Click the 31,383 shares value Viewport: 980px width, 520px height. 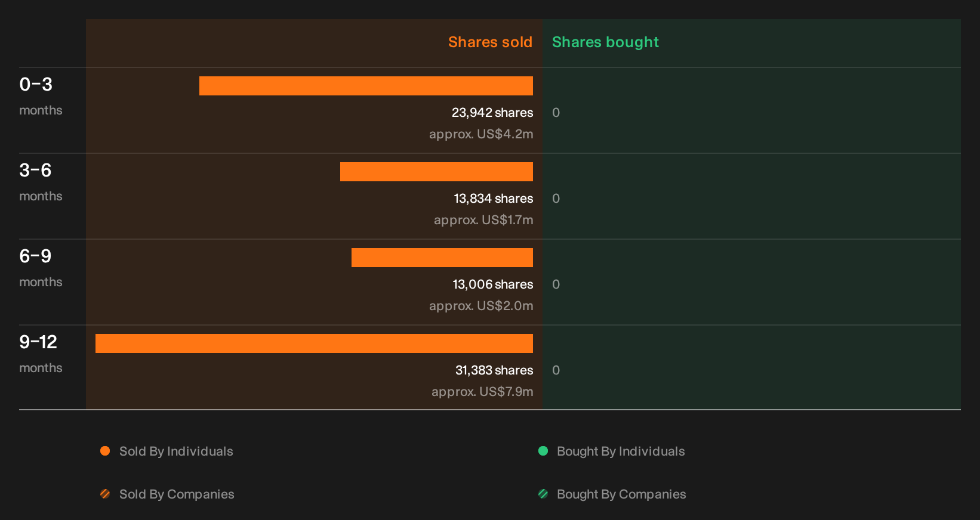[x=494, y=370]
